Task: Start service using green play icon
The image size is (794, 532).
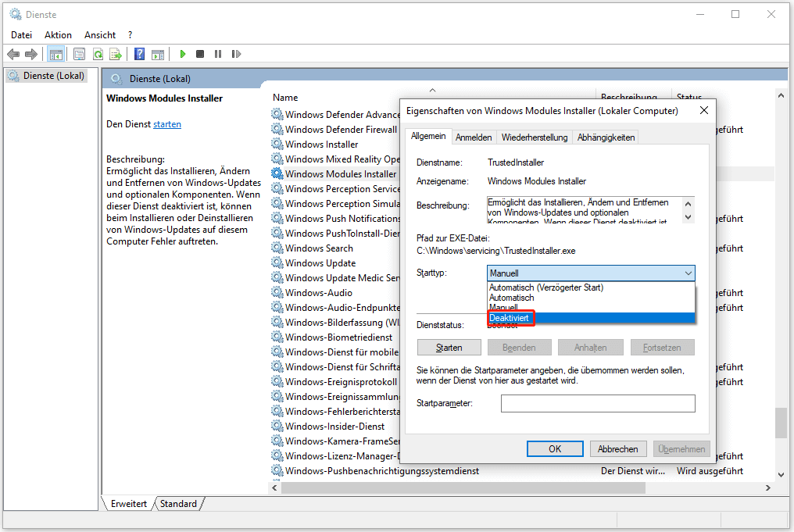Action: pyautogui.click(x=183, y=54)
